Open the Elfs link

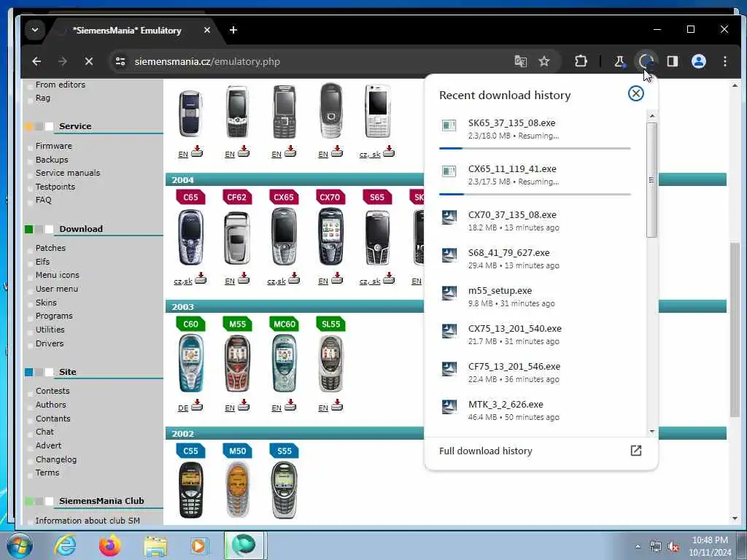42,262
